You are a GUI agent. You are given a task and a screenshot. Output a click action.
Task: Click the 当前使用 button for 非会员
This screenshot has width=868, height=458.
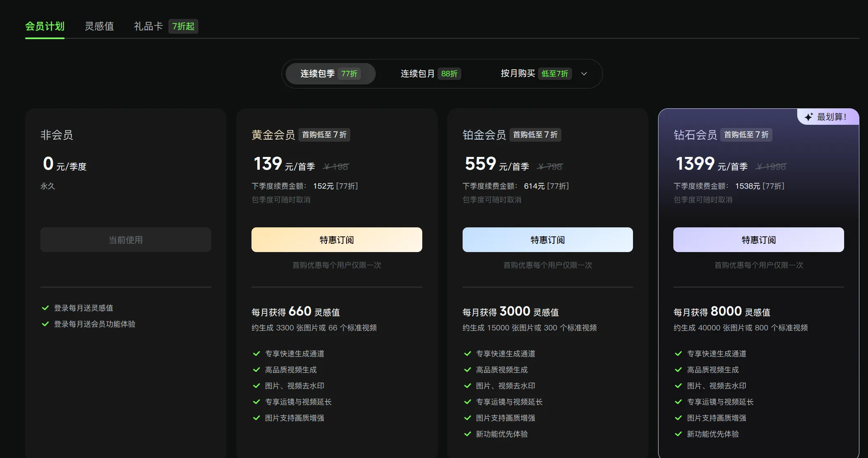(x=126, y=240)
